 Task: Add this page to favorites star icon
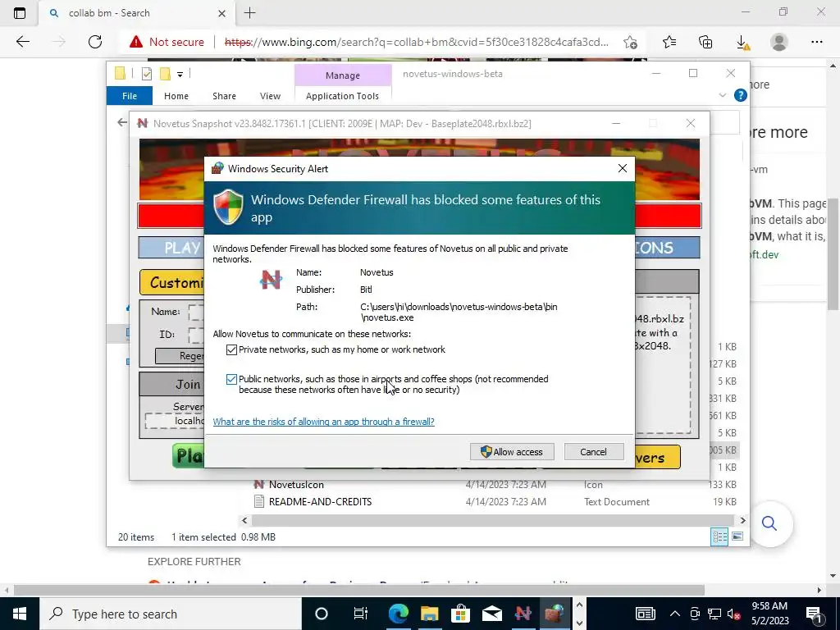(x=631, y=42)
